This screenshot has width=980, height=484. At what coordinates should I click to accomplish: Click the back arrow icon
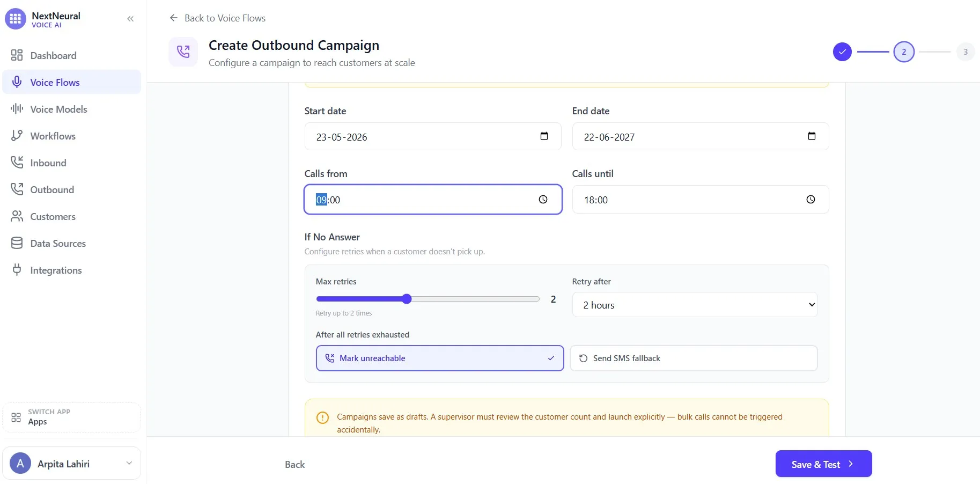pyautogui.click(x=174, y=18)
